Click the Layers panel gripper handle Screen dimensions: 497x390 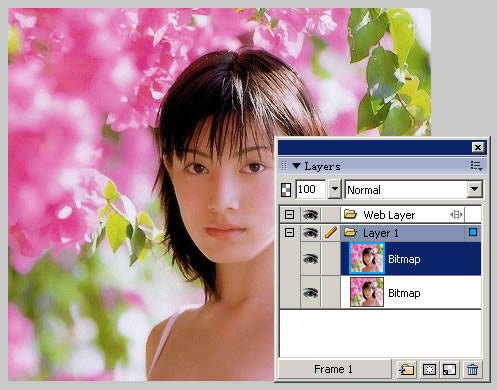(x=284, y=166)
